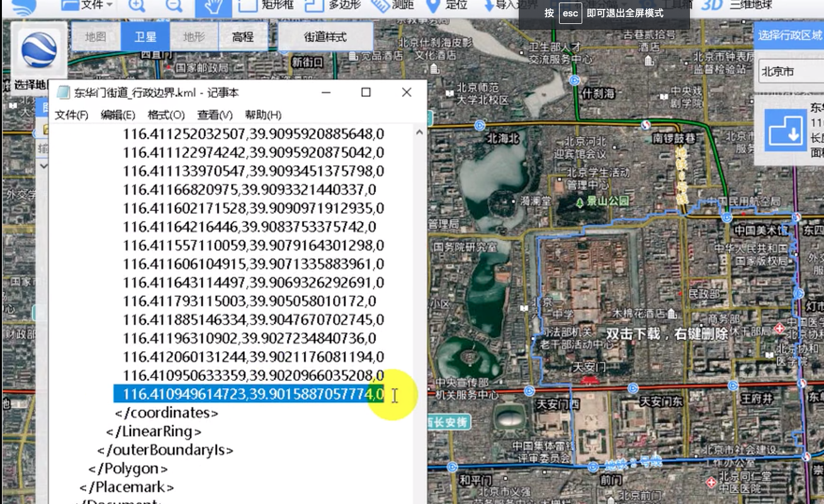
Task: Click the 天安门西 subway station marker
Action: 529,391
